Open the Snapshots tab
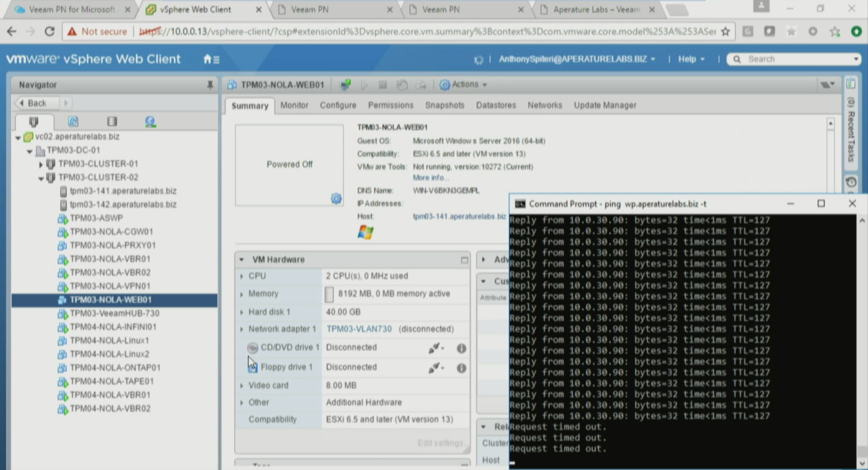 pyautogui.click(x=444, y=105)
